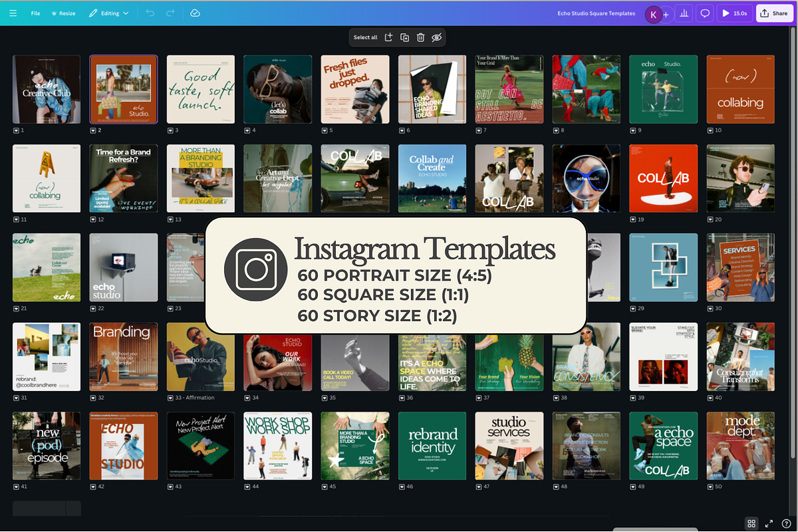
Task: Click the notes icon beside page number 30
Action: click(710, 309)
